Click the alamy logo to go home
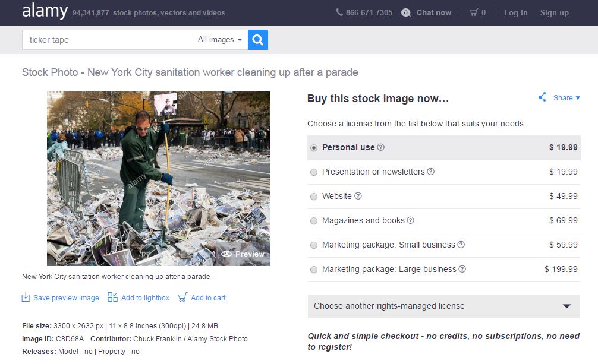 coord(45,11)
